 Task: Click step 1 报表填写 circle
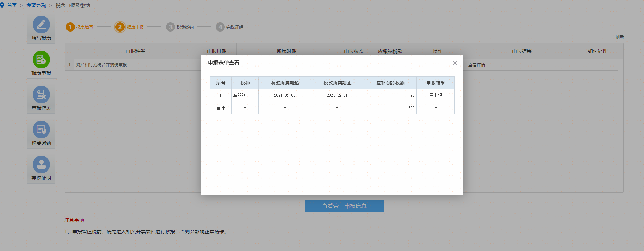(70, 27)
